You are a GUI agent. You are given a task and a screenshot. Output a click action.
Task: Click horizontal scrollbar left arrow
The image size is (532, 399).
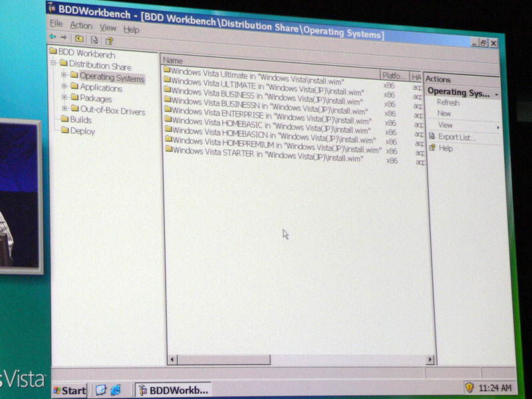point(172,359)
